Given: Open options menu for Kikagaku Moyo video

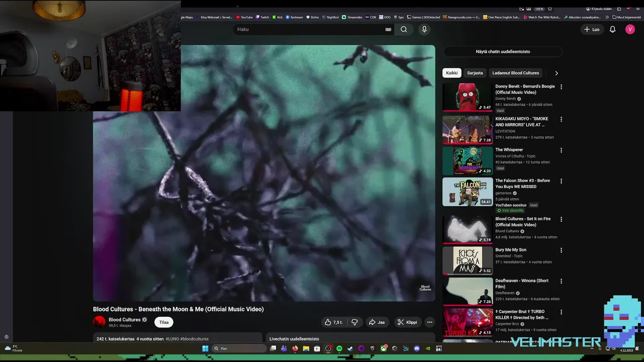Looking at the screenshot, I should [x=561, y=119].
